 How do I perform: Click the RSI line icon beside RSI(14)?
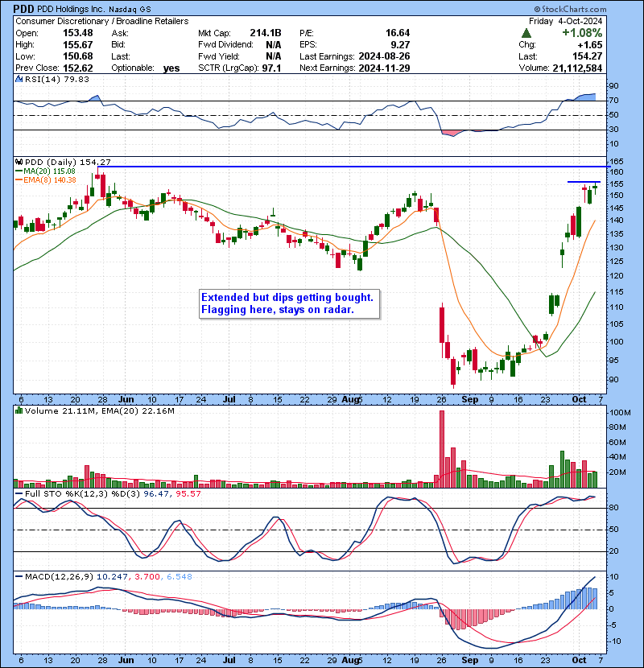click(x=19, y=79)
